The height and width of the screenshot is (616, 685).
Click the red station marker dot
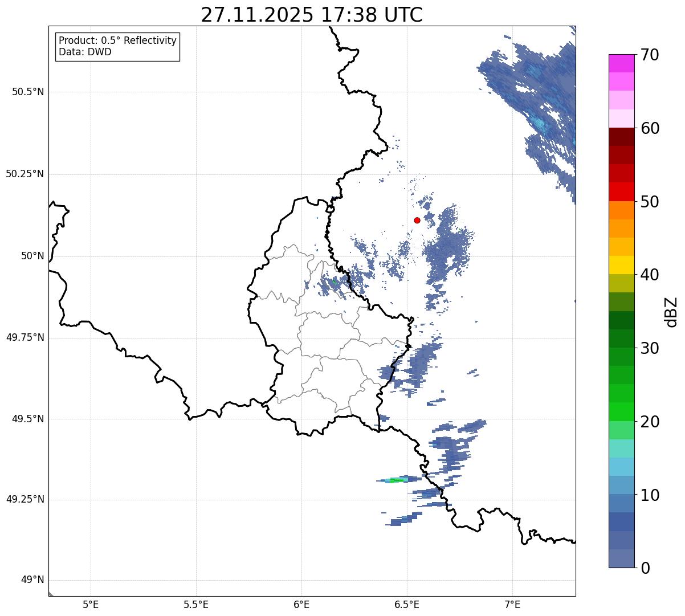(x=417, y=220)
